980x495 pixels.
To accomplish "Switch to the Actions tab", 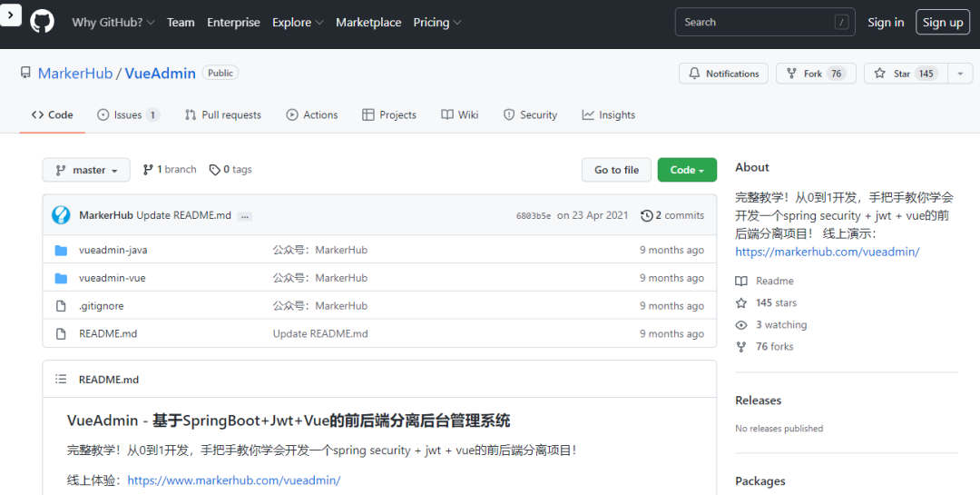I will click(312, 115).
